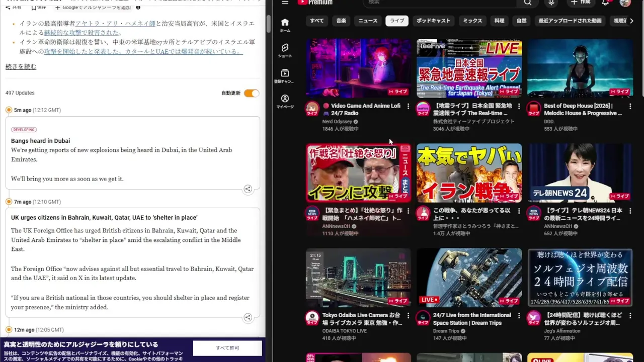The image size is (644, 362).
Task: Select the すべて category chip
Action: pyautogui.click(x=317, y=21)
